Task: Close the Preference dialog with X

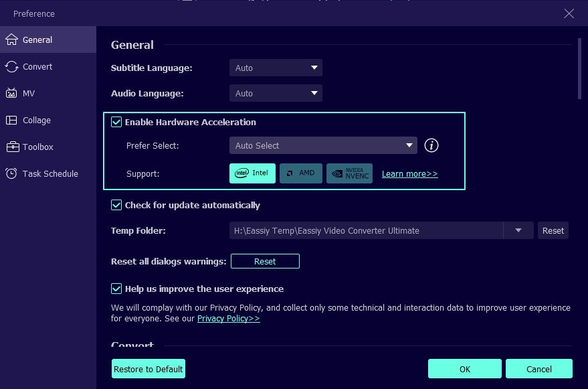Action: [569, 13]
